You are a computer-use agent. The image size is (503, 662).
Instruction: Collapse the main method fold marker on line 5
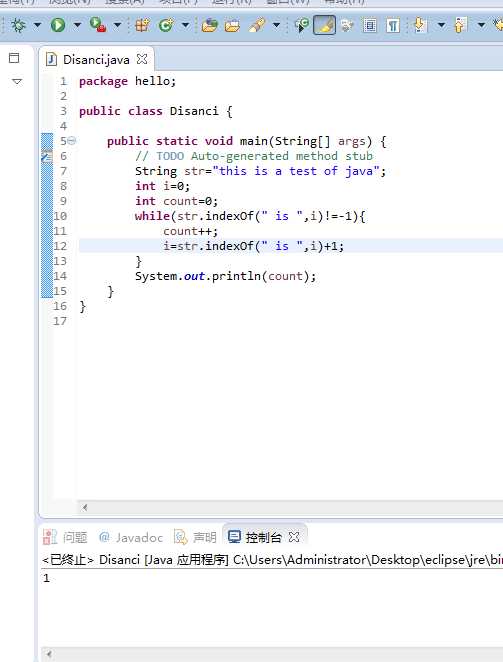(x=72, y=141)
